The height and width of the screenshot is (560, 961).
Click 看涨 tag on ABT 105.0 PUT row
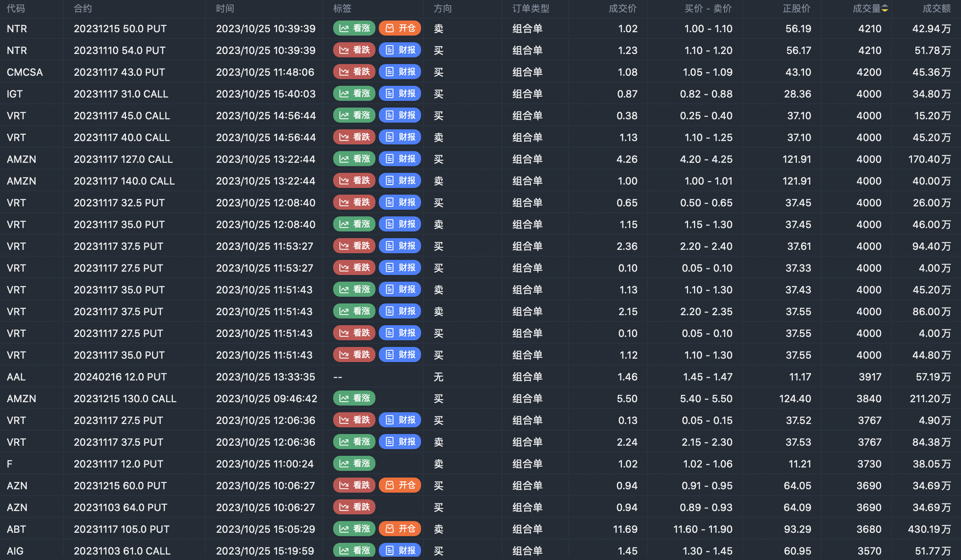point(355,529)
